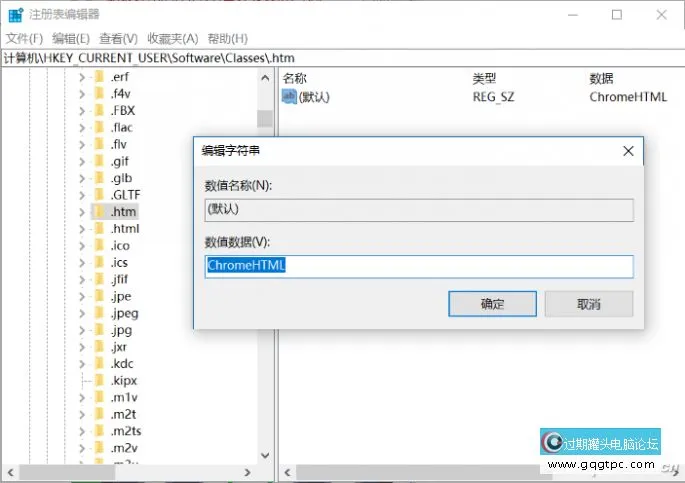Click the 数据 column header
The image size is (685, 483).
pyautogui.click(x=602, y=79)
